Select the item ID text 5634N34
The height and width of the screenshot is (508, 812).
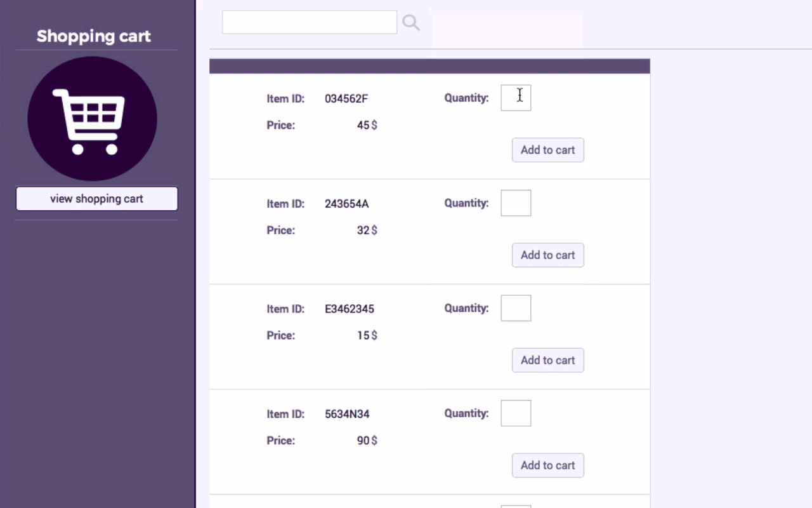click(347, 414)
